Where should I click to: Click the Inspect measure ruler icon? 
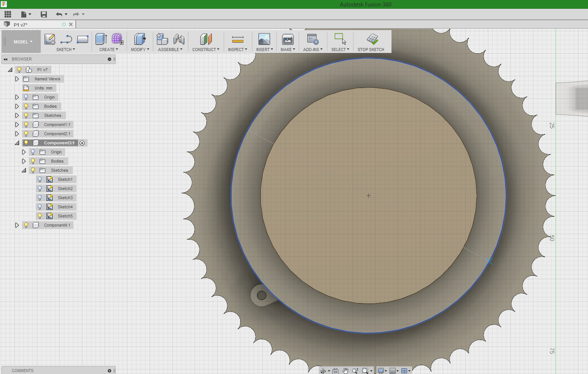[238, 39]
